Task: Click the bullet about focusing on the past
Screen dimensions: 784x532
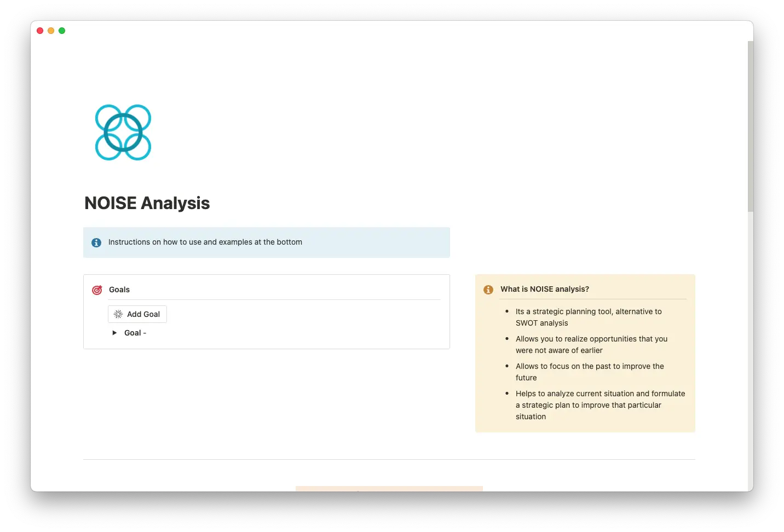Action: click(590, 372)
